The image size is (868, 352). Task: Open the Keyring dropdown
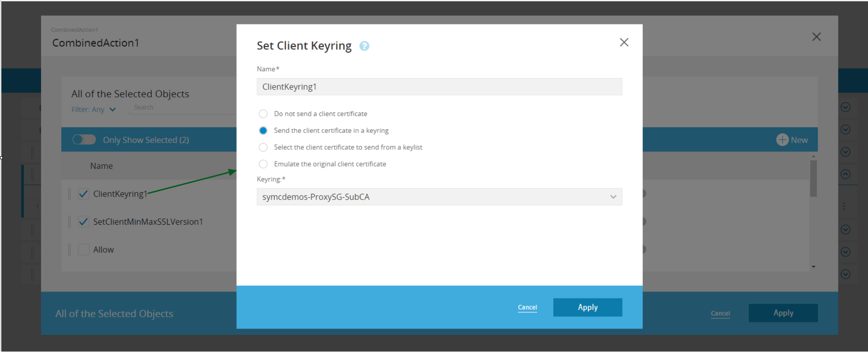(x=439, y=197)
